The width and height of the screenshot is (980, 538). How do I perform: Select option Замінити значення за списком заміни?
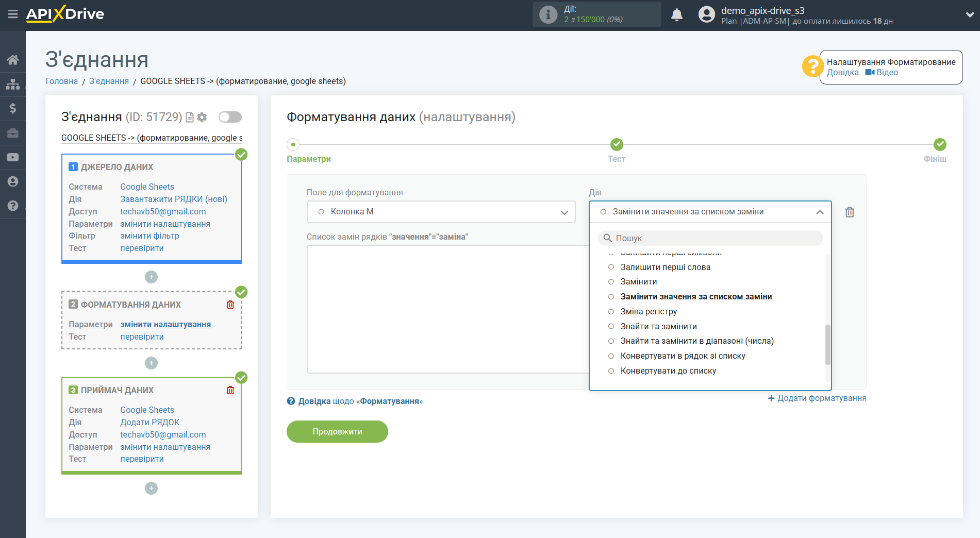click(696, 297)
